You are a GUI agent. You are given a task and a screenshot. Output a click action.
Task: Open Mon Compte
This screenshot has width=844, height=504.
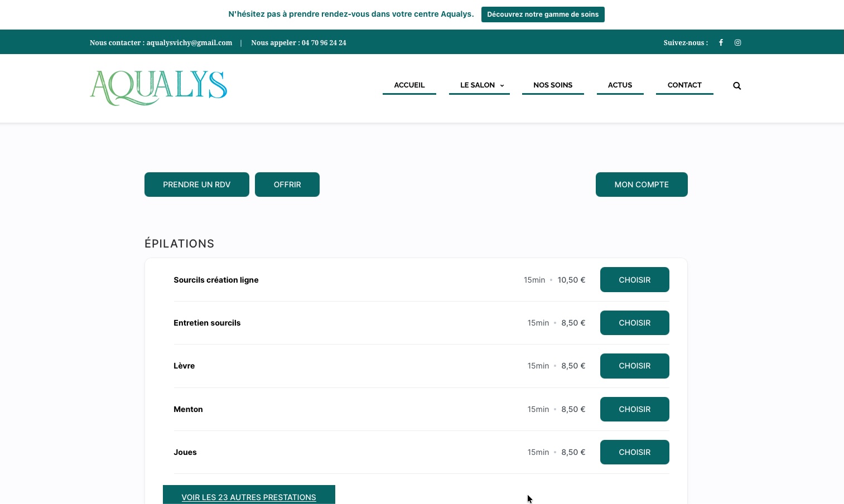click(x=642, y=185)
